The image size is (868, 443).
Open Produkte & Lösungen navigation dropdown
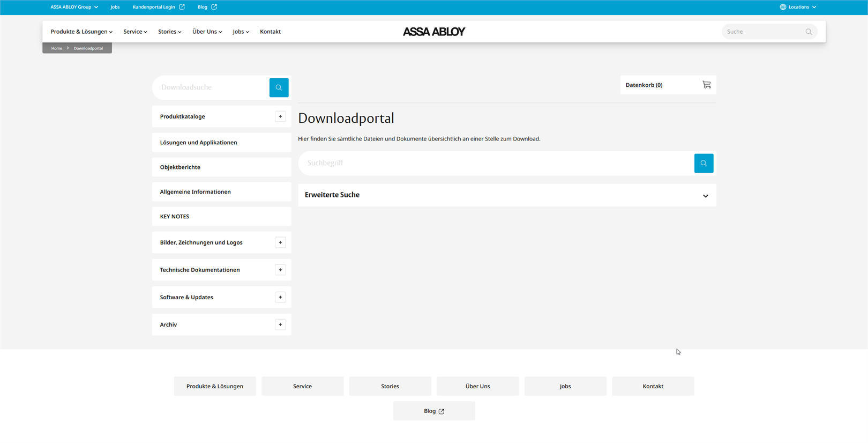[x=81, y=32]
